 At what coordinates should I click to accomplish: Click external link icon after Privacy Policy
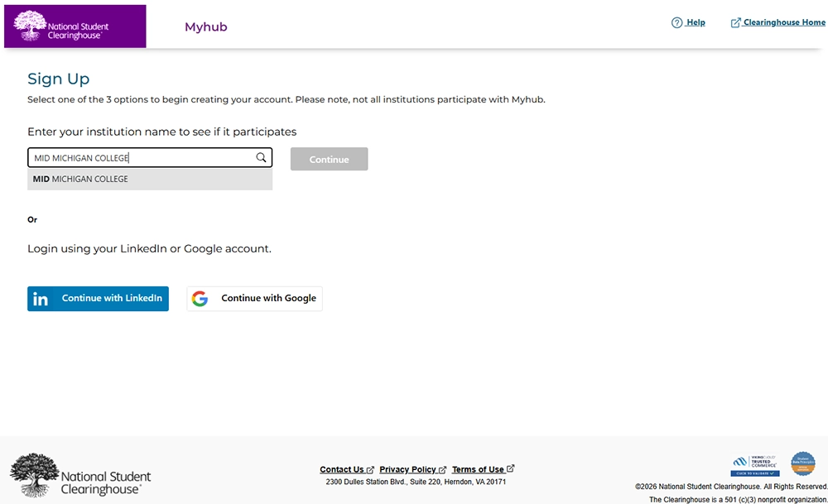[x=442, y=470]
